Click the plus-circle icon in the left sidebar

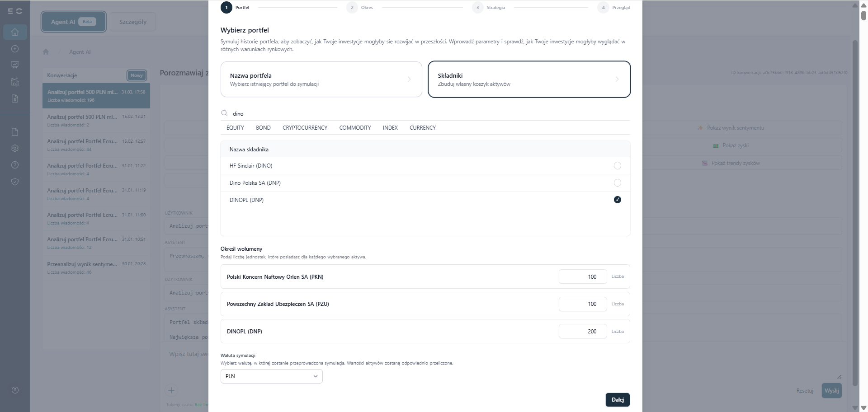click(15, 49)
